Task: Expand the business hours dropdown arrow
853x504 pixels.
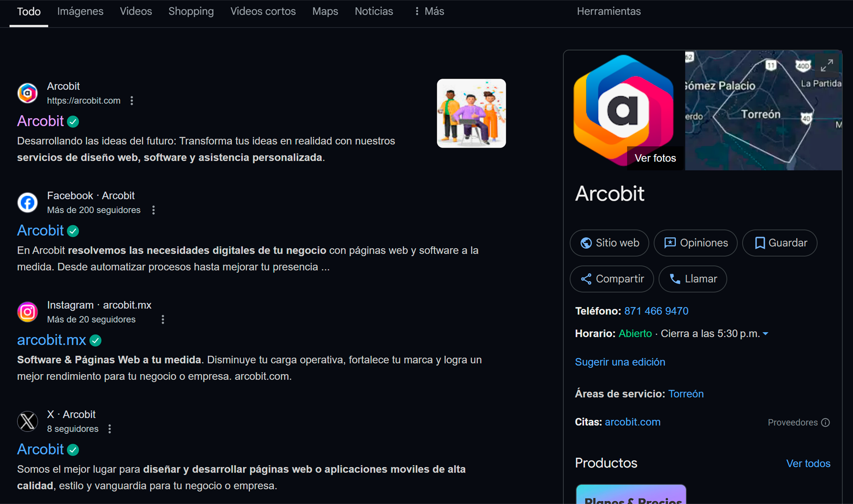Action: click(x=765, y=334)
